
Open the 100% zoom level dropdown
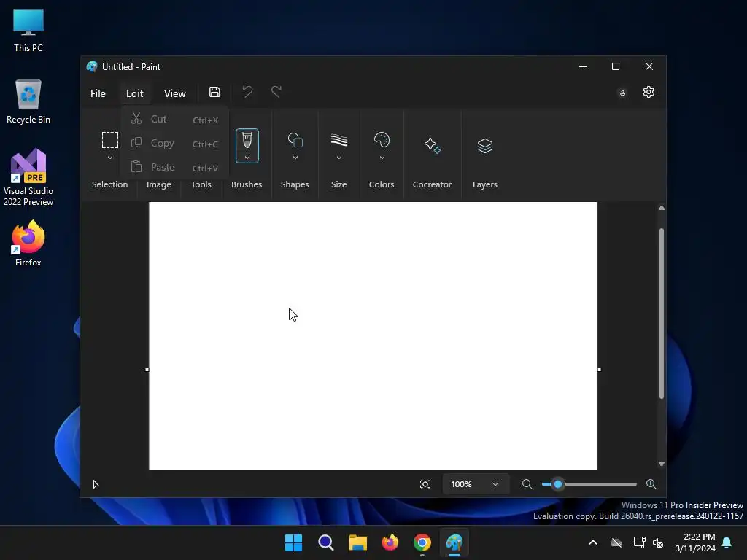(475, 484)
